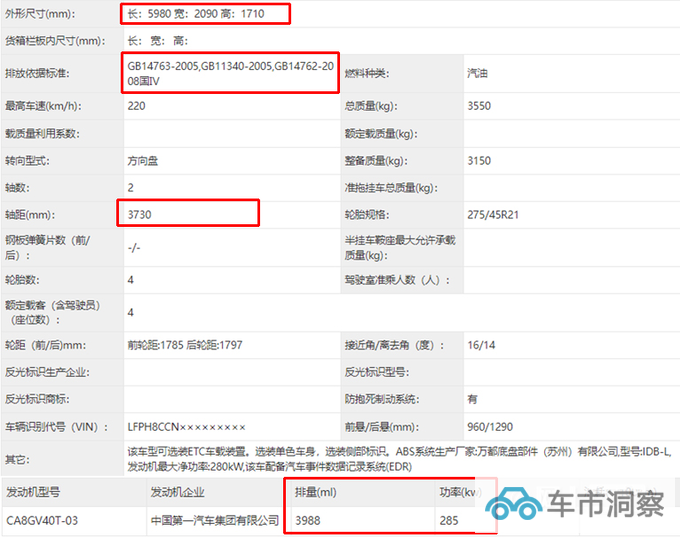Select the tire spec value 275/45R21
The width and height of the screenshot is (680, 538).
[493, 215]
